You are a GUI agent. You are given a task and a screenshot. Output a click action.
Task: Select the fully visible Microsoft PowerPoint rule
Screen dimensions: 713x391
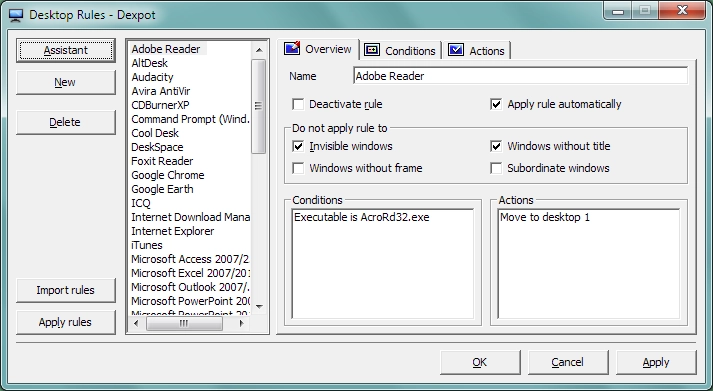coord(190,301)
